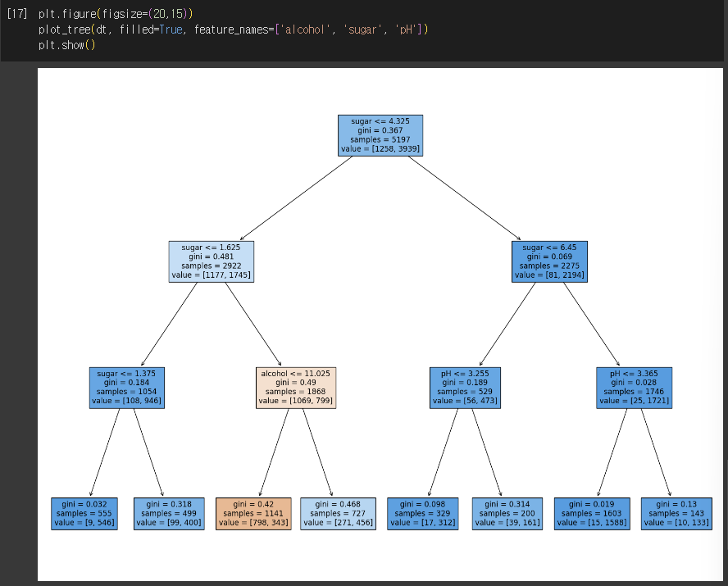Click node pH <= 3.365
This screenshot has width=728, height=586.
(x=635, y=388)
